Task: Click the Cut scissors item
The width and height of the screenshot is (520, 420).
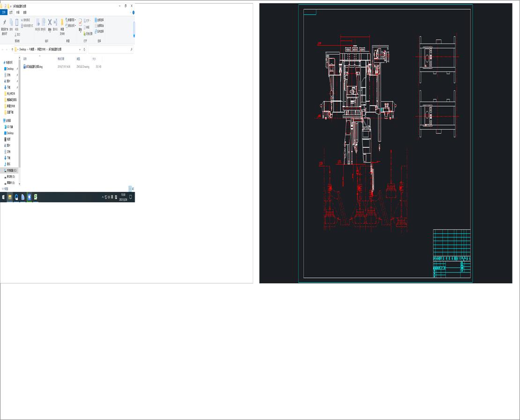Action: (17, 35)
